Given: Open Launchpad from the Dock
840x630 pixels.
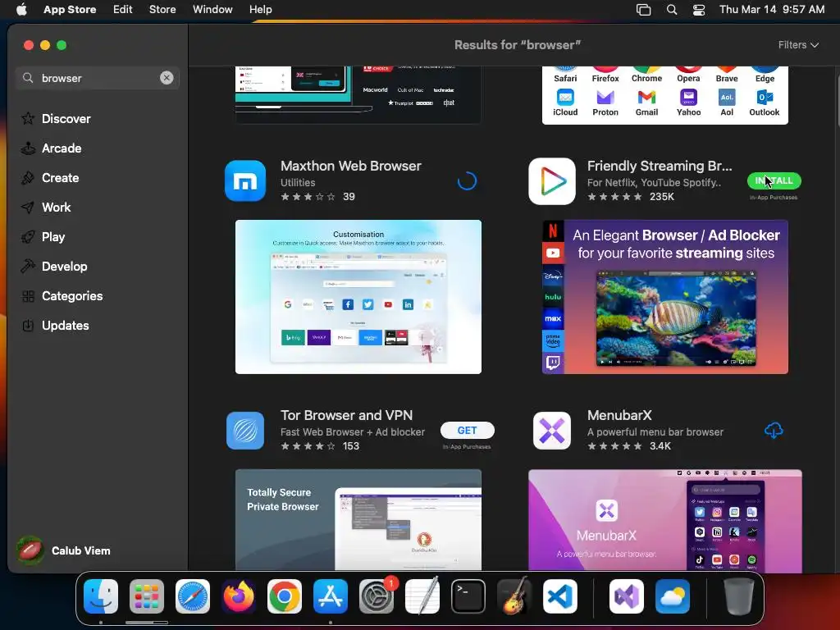Looking at the screenshot, I should point(147,596).
